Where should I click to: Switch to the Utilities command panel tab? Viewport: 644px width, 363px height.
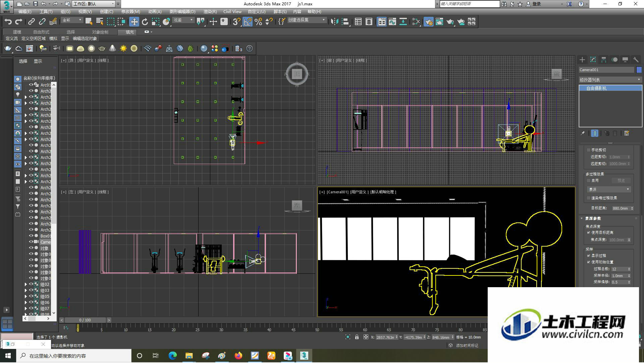point(636,60)
